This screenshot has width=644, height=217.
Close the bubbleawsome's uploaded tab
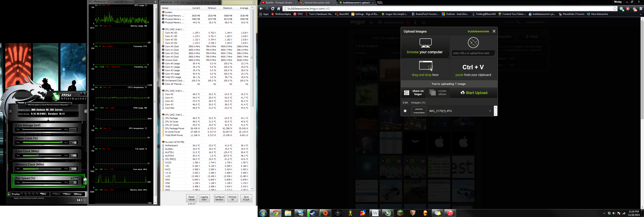[373, 3]
